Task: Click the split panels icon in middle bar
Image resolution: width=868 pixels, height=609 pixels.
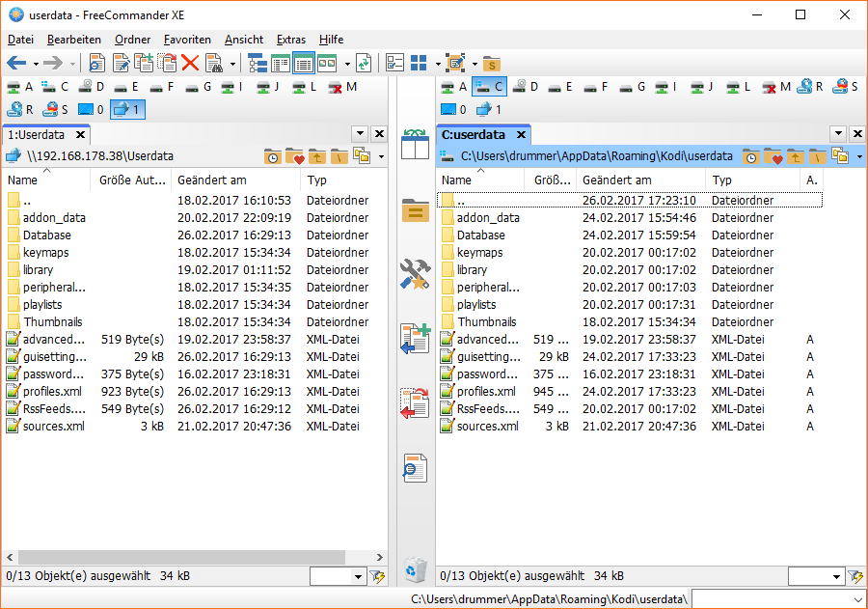Action: (x=415, y=145)
